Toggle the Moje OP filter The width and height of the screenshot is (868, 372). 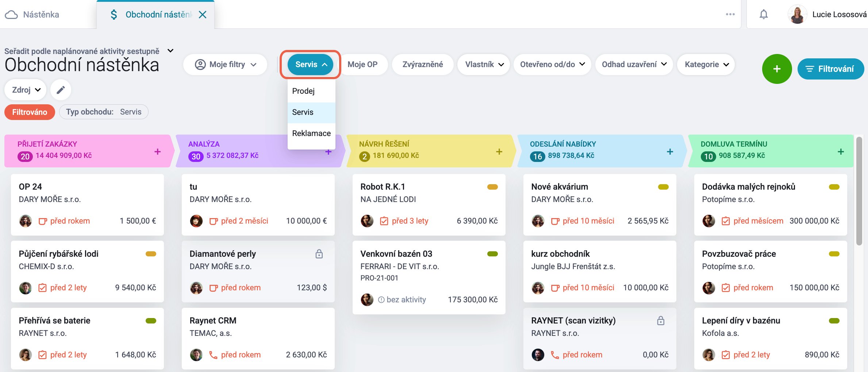362,65
